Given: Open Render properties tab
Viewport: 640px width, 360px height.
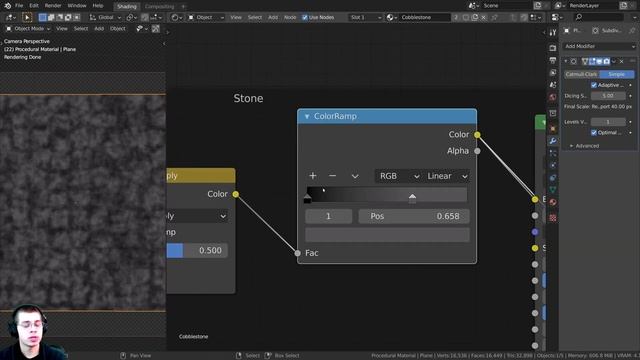Looking at the screenshot, I should (x=553, y=48).
